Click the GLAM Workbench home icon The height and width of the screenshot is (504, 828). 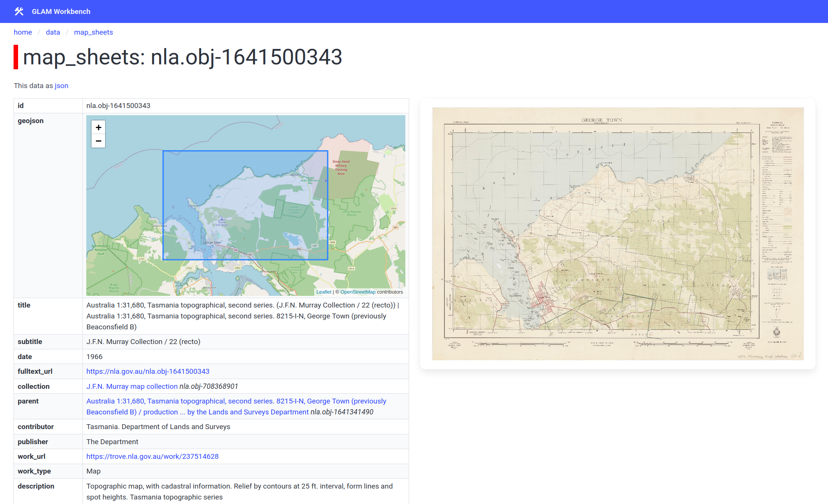point(20,11)
